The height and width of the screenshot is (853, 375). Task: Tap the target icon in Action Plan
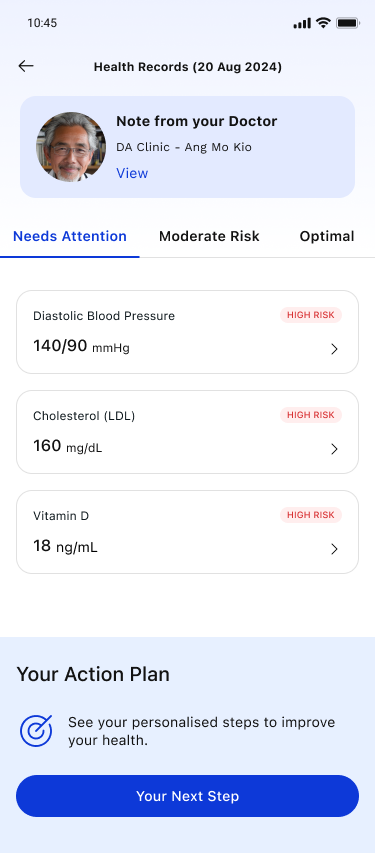[36, 730]
